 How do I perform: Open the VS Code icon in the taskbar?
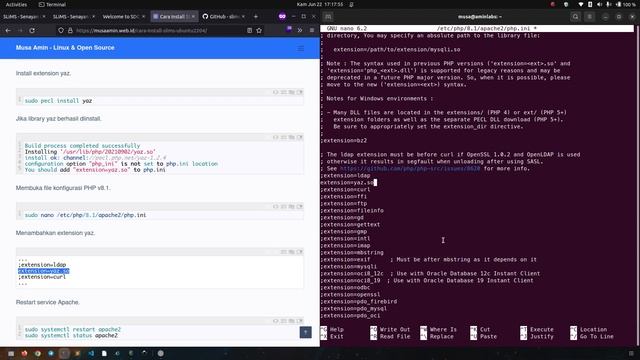point(91,353)
